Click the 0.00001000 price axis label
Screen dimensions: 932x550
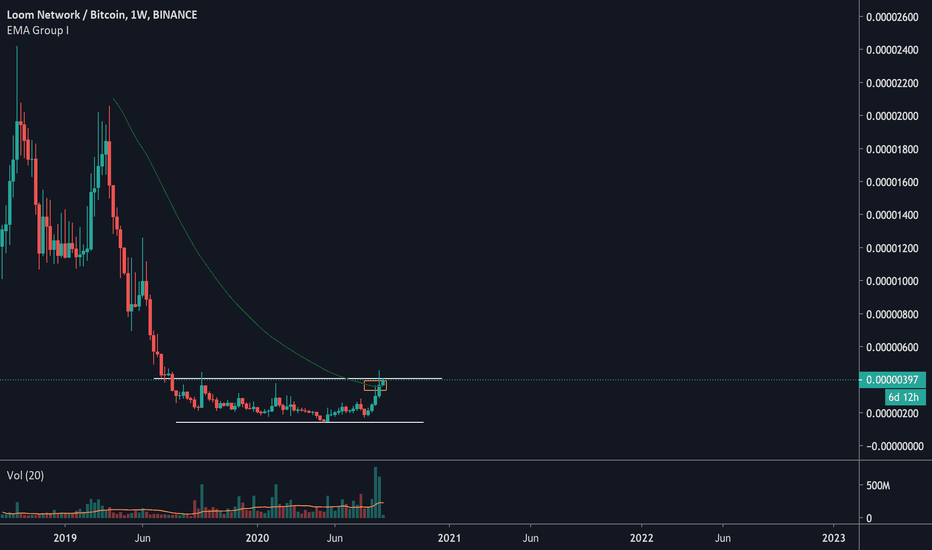[x=892, y=281]
